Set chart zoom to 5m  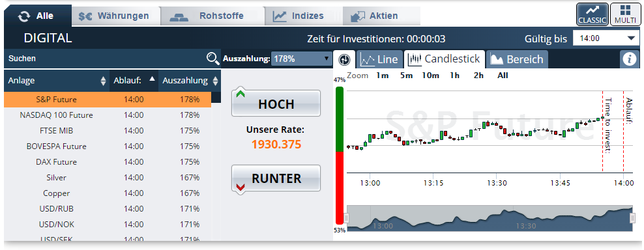[406, 76]
